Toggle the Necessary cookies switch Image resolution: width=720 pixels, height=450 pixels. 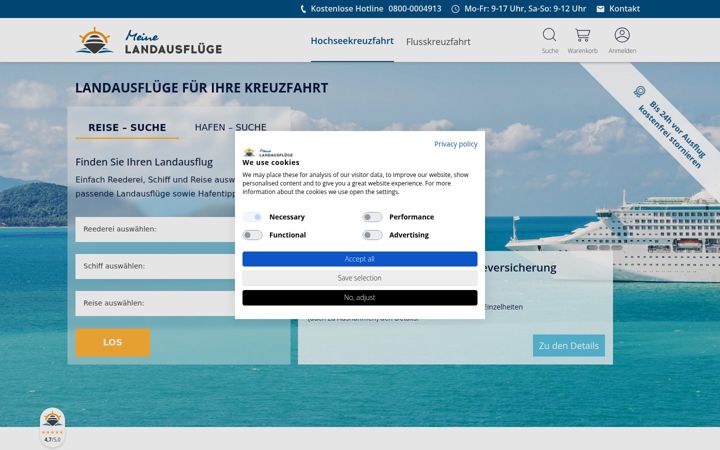point(253,217)
